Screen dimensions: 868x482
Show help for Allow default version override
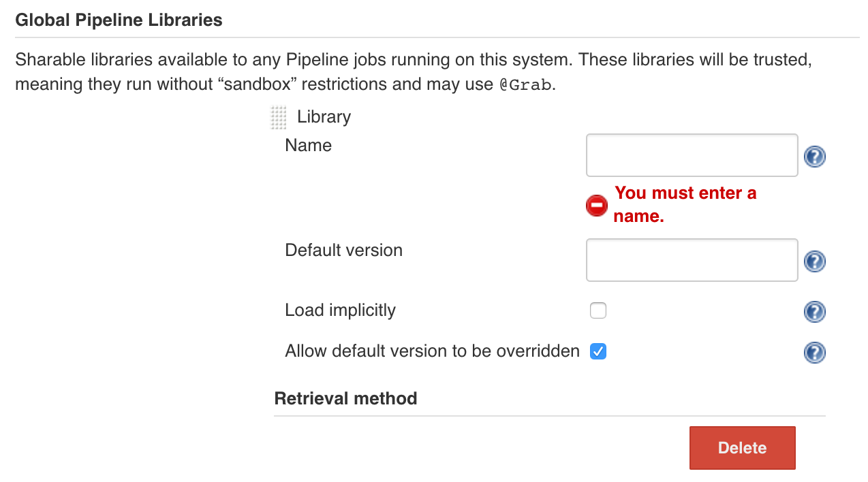814,353
